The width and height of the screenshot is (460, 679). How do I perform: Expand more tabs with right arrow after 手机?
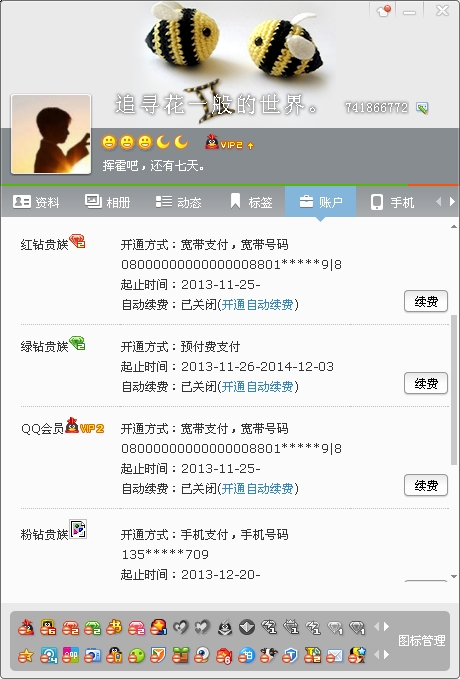click(452, 202)
